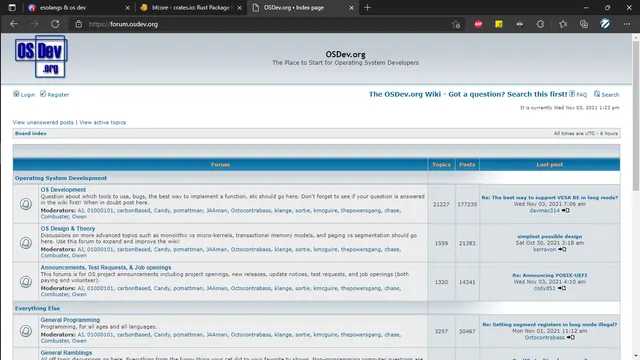Open Announcements, Test Requests, & Job openings

tap(106, 267)
